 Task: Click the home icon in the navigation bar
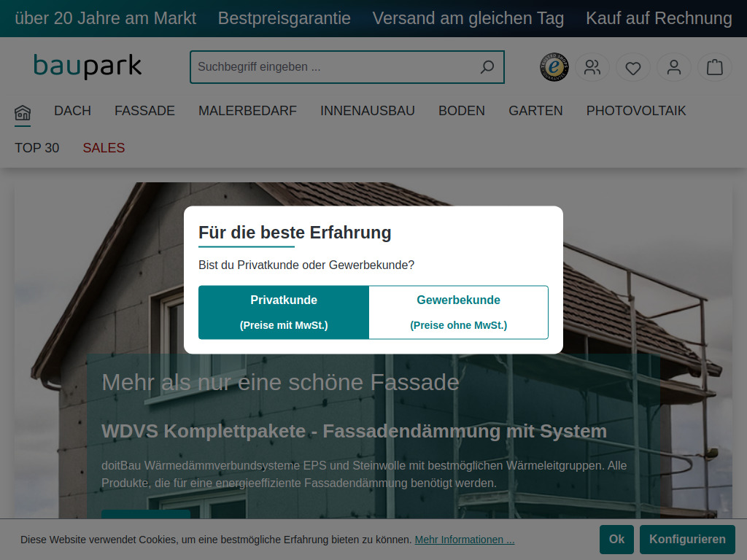[x=23, y=113]
